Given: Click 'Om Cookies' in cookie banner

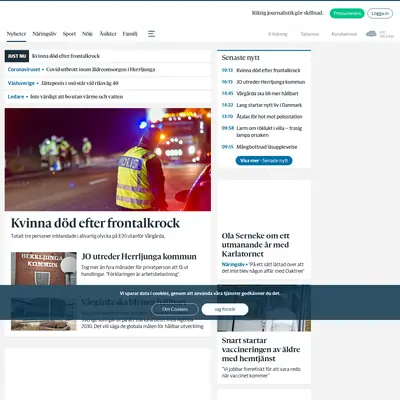Looking at the screenshot, I should click(x=175, y=309).
